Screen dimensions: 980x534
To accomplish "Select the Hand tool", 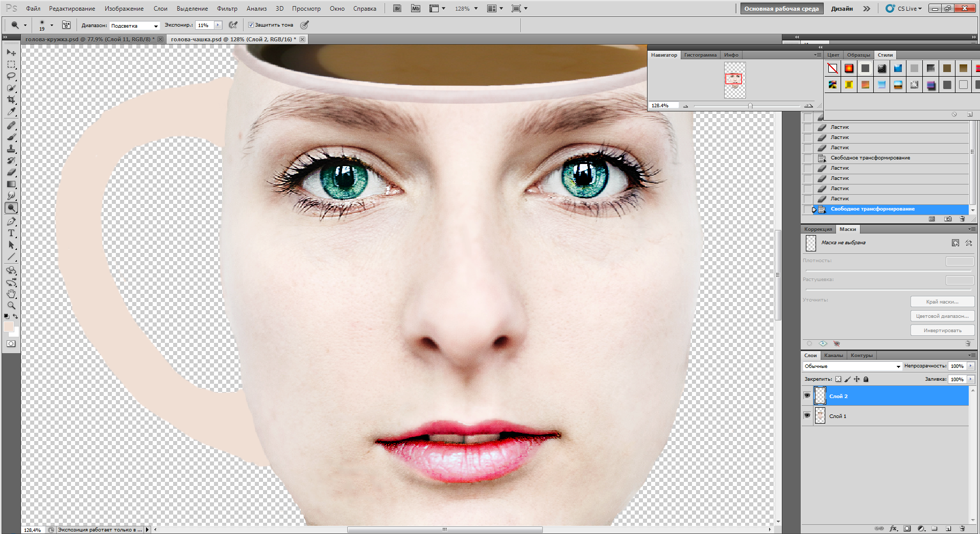I will [x=11, y=294].
